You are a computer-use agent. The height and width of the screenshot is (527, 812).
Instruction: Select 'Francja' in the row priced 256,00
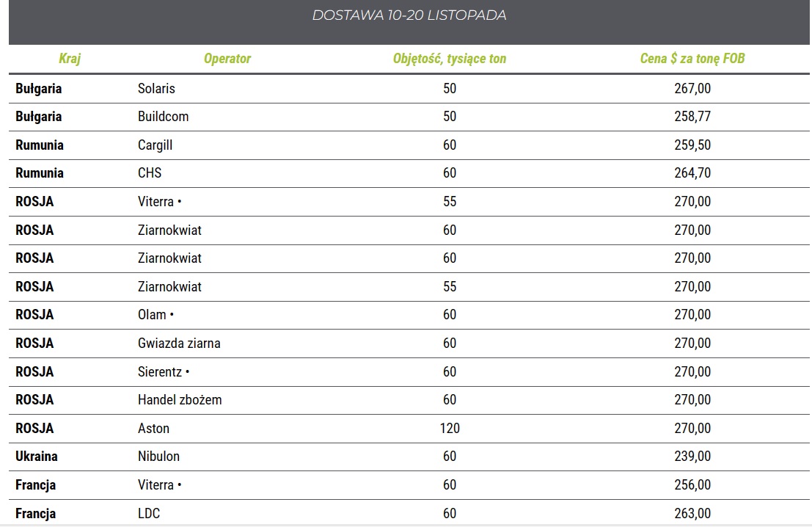click(x=35, y=485)
